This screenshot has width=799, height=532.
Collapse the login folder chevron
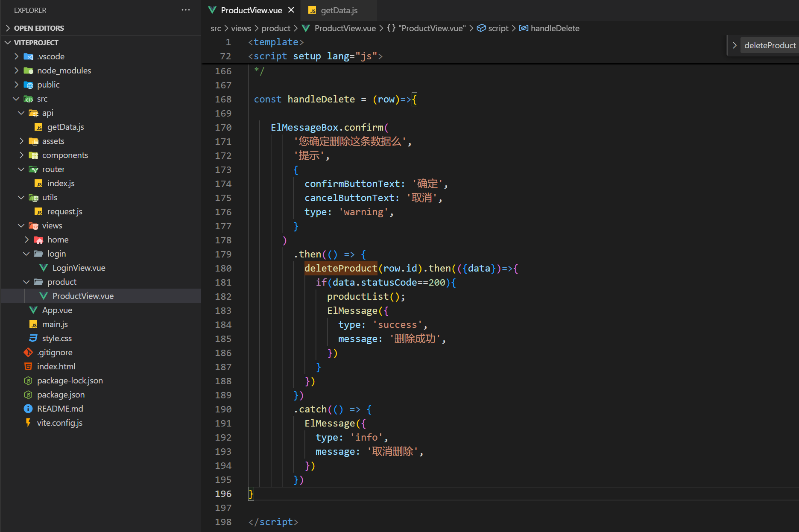click(26, 254)
